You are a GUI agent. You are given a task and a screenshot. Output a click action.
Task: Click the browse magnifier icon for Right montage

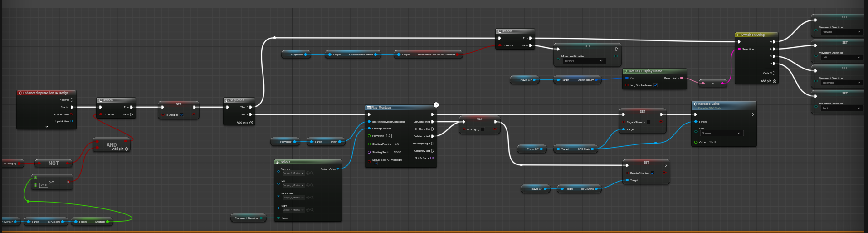(x=312, y=210)
